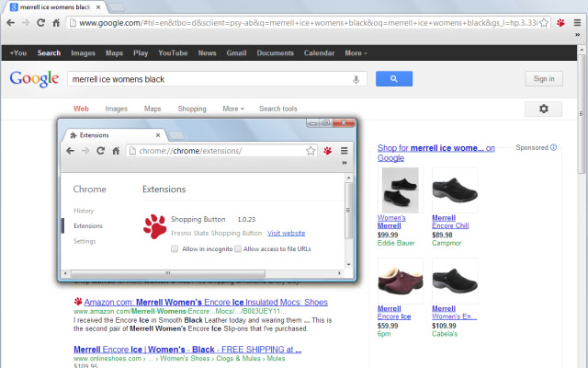Click the Google logo
Screen dimensions: 588x368
coord(34,79)
